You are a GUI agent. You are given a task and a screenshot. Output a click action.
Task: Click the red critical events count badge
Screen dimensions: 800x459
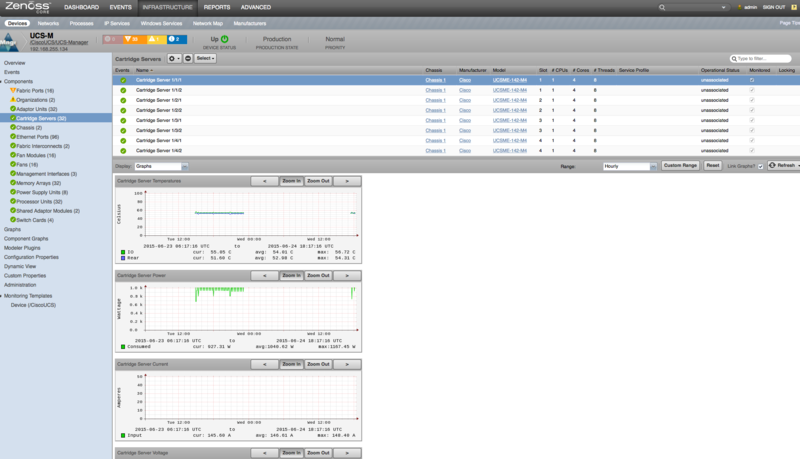click(x=112, y=39)
